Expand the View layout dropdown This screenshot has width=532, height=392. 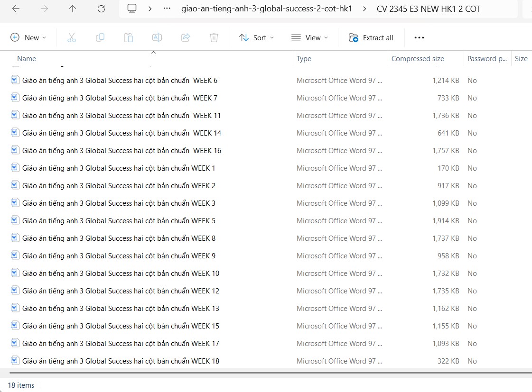point(310,37)
